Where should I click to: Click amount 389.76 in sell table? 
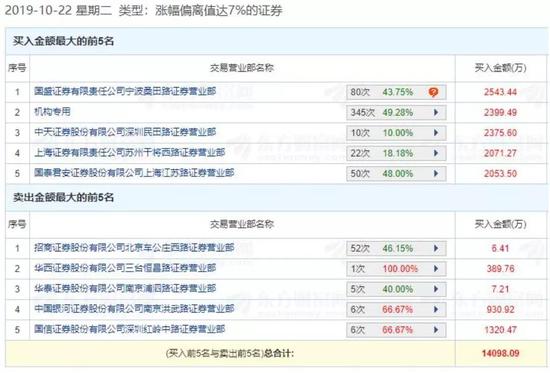[x=500, y=269]
